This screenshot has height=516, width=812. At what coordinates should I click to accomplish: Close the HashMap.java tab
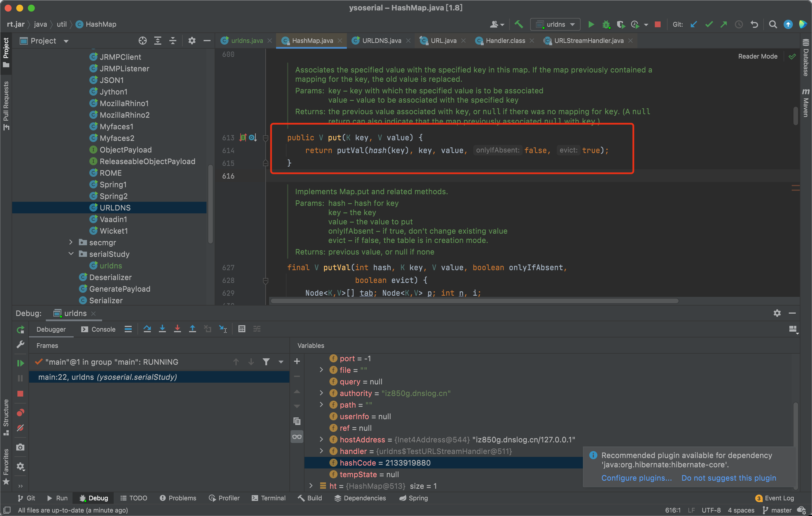(x=340, y=41)
